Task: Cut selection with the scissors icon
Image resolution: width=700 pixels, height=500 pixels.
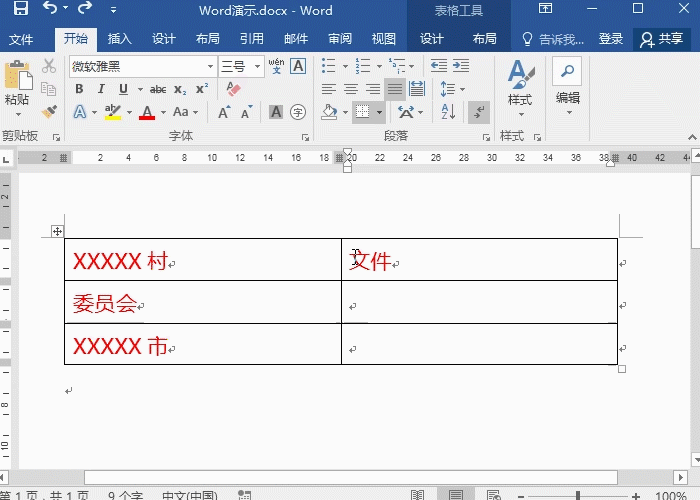Action: [x=49, y=66]
